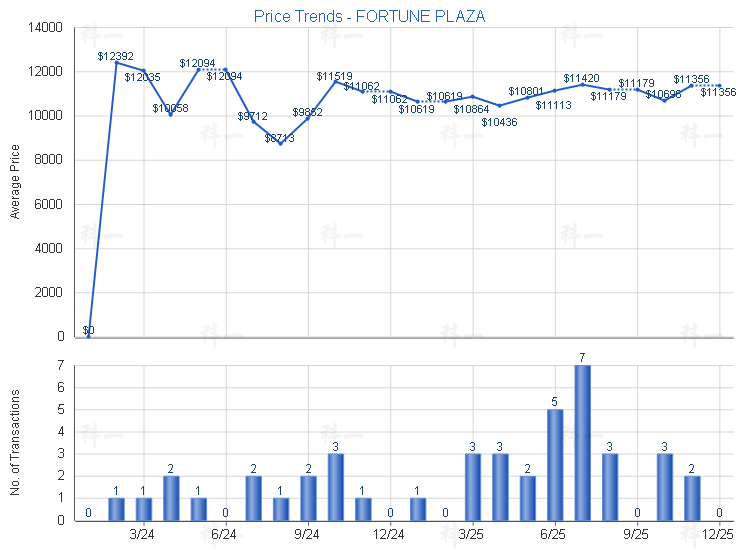The height and width of the screenshot is (550, 740).
Task: Click the 3/24 x-axis date label
Action: tap(143, 534)
